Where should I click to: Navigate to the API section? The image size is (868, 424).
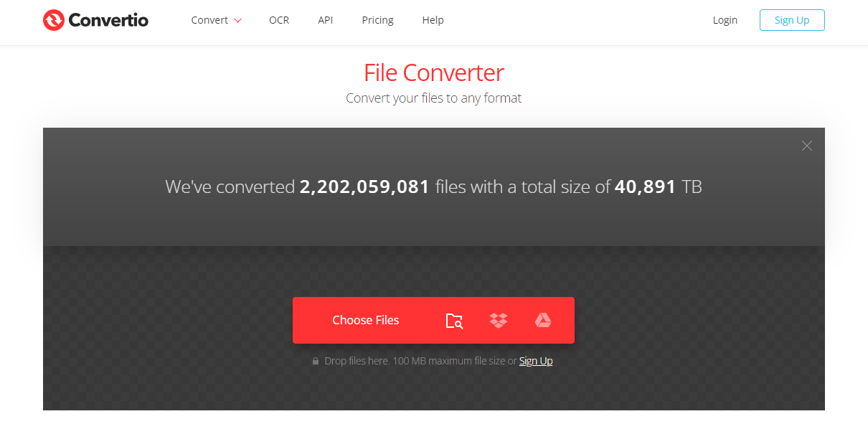pos(326,20)
